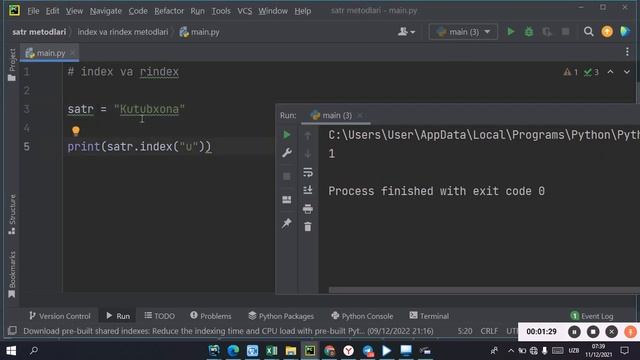Open the Project tool window
Screen dimensions: 640x360
(12, 64)
